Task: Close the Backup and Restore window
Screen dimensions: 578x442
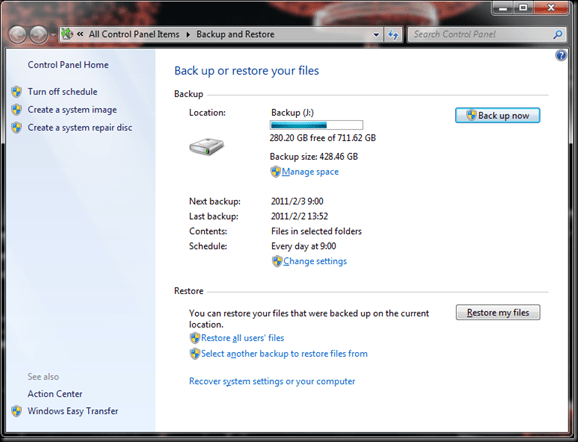Action: [551, 8]
